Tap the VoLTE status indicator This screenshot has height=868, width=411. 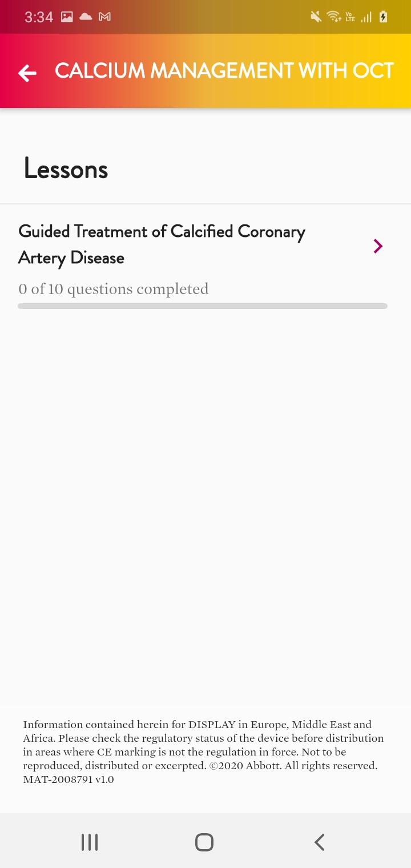pos(350,17)
